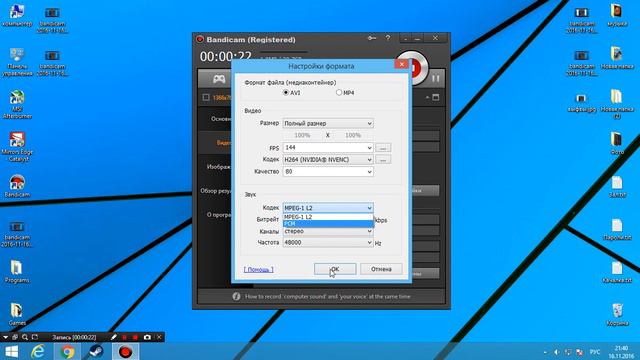The height and width of the screenshot is (360, 640).
Task: Open the Обзор результатов sidebar tab
Action: pos(216,191)
